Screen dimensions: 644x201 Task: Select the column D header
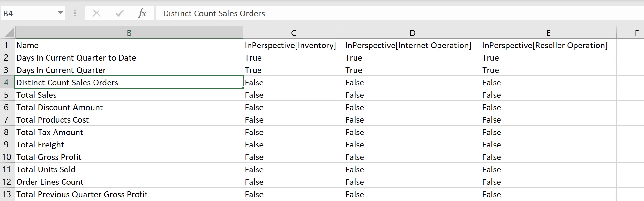(x=412, y=33)
